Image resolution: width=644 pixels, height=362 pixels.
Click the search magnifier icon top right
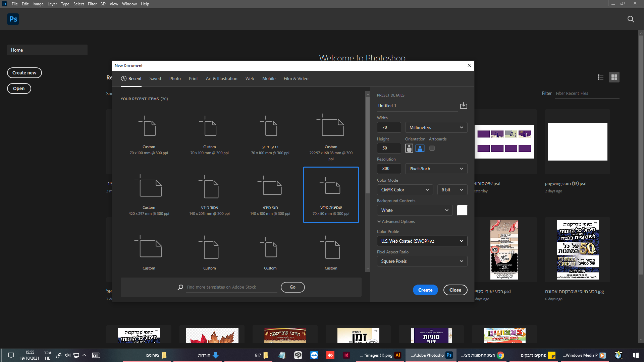pyautogui.click(x=631, y=19)
